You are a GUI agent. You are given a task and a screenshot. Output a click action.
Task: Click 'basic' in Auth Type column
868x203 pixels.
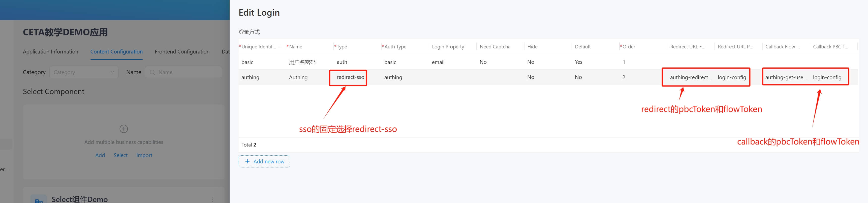[390, 62]
